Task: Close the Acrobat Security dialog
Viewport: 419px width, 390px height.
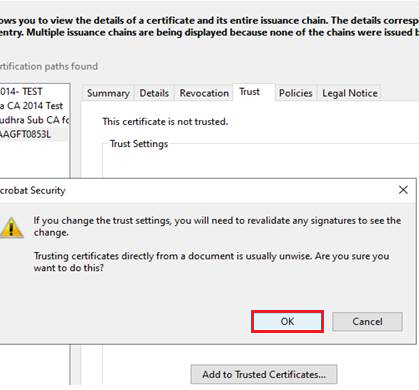Action: 403,190
